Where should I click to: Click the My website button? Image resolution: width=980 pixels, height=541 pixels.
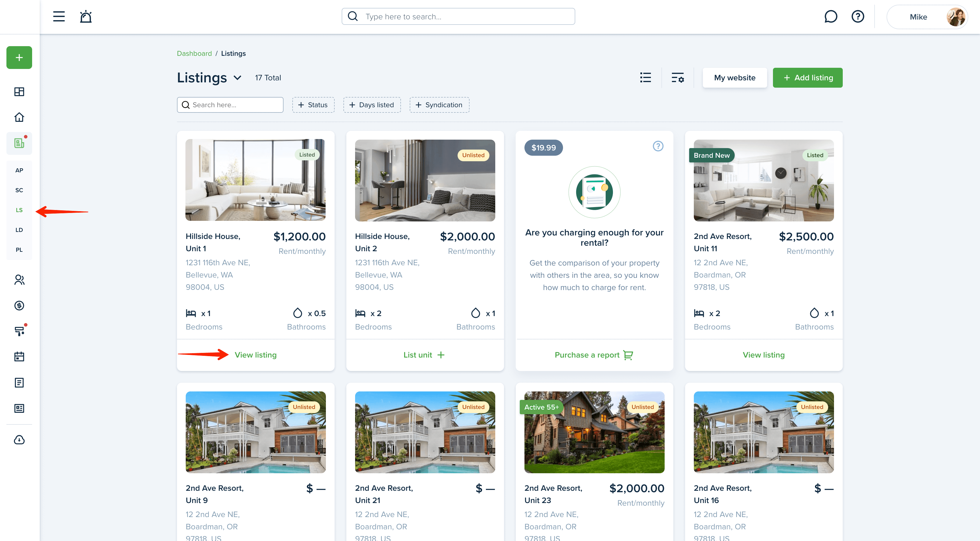[734, 78]
